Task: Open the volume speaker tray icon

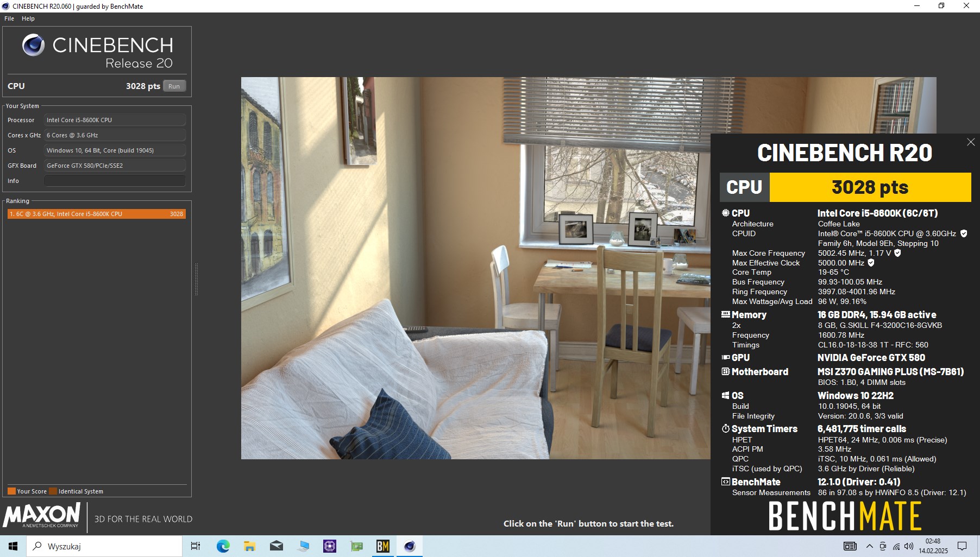Action: (x=909, y=546)
